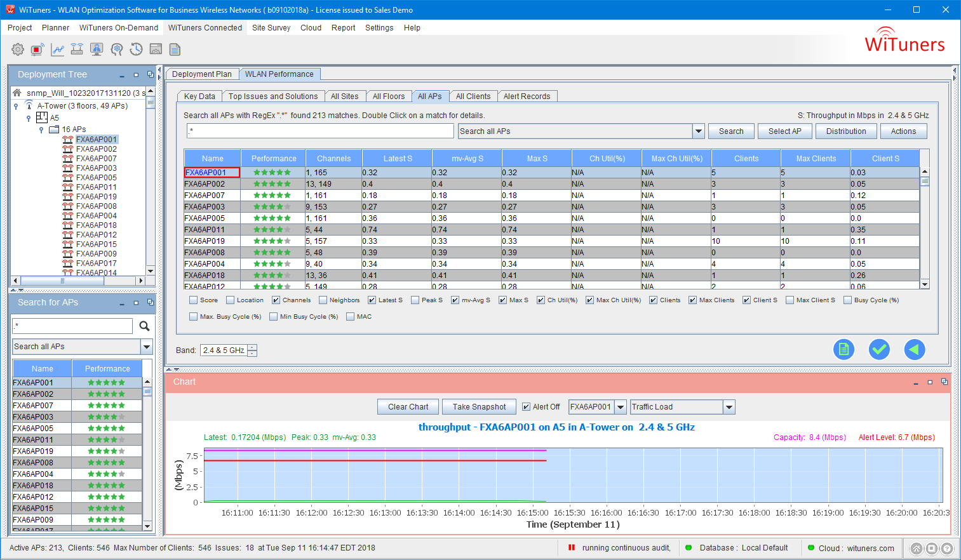
Task: Click the stop-shaped round status bar icon
Action: (x=931, y=549)
